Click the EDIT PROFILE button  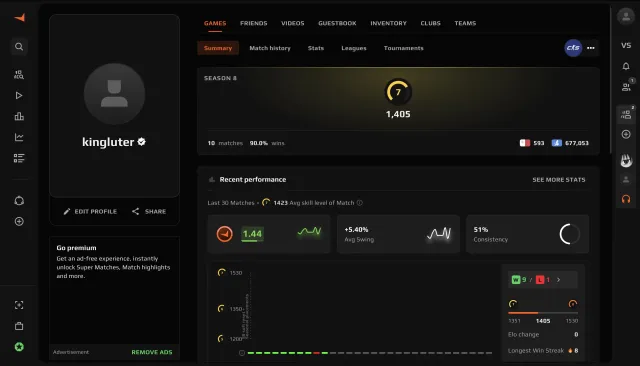(90, 211)
